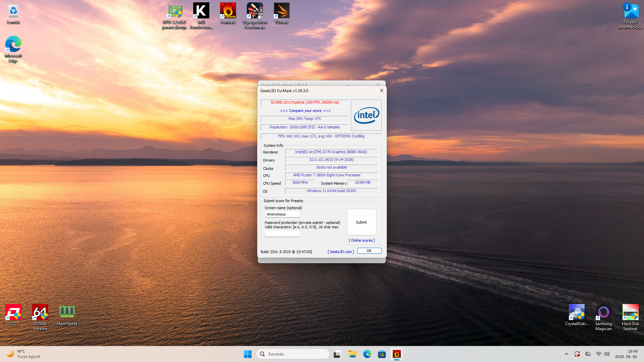Launch FurMark desktop shortcut
Image resolution: width=644 pixels, height=362 pixels.
click(228, 13)
